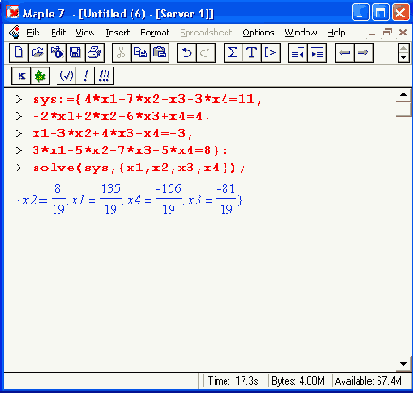
Task: Indent the section with indent icon
Action: click(317, 53)
